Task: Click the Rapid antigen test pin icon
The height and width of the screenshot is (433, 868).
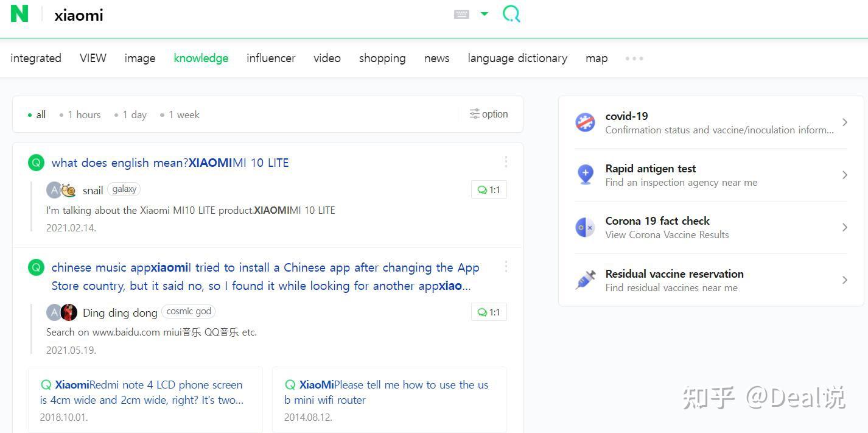Action: (585, 175)
